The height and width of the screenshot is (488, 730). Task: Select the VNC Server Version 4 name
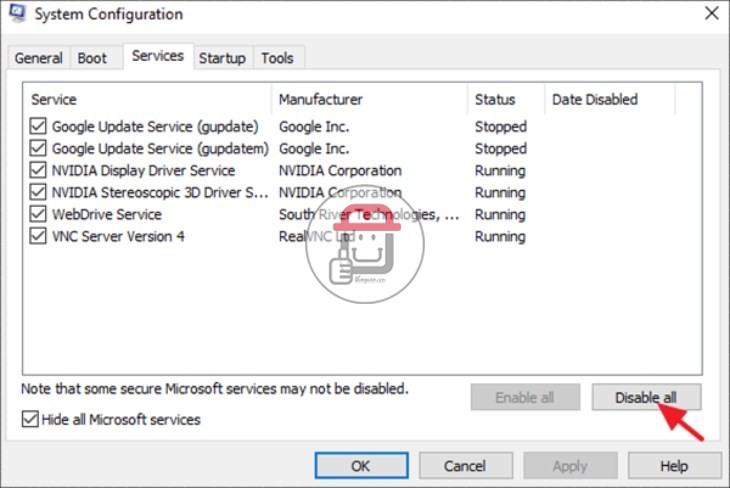pyautogui.click(x=118, y=236)
